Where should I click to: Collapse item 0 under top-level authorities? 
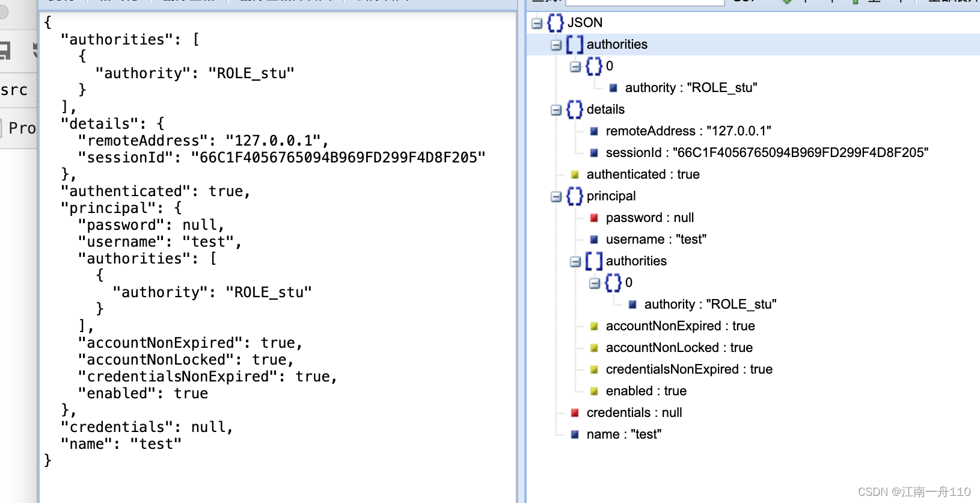coord(575,67)
